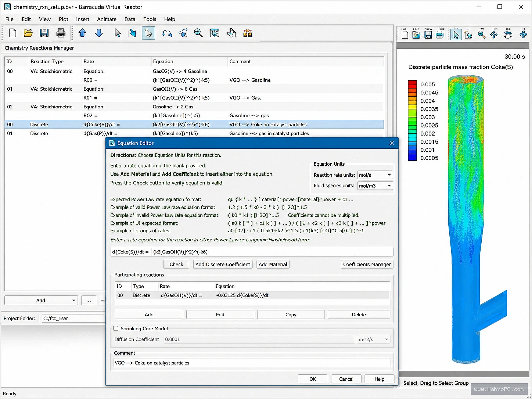
Task: Click Help in Equation Editor
Action: pyautogui.click(x=380, y=379)
